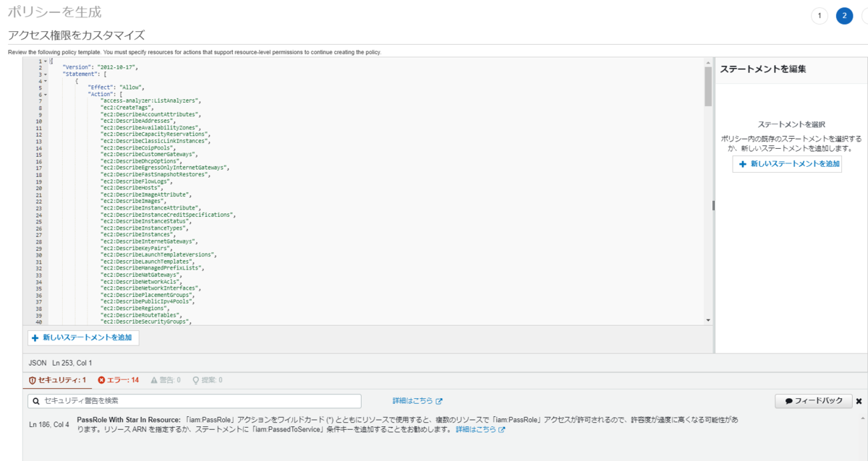The image size is (868, 461).
Task: Click the "ec2:DescribeNetworkAcls" line
Action: pyautogui.click(x=141, y=282)
